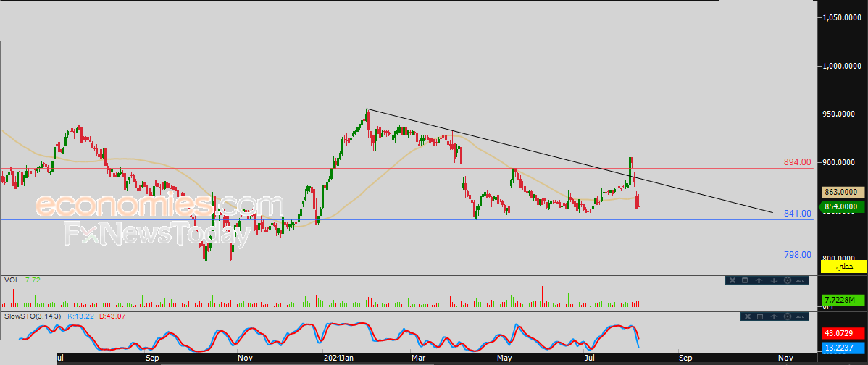The width and height of the screenshot is (868, 365).
Task: Click the yellow Arabic scale label
Action: coord(843,267)
